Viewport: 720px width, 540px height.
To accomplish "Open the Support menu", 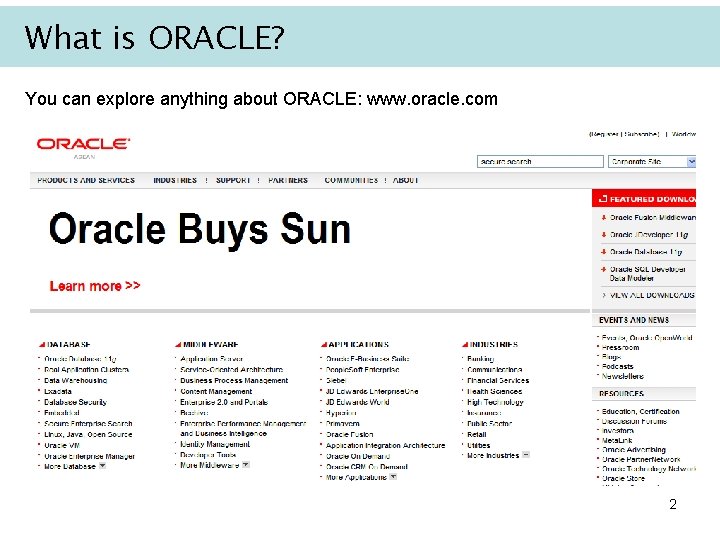I will pos(233,180).
